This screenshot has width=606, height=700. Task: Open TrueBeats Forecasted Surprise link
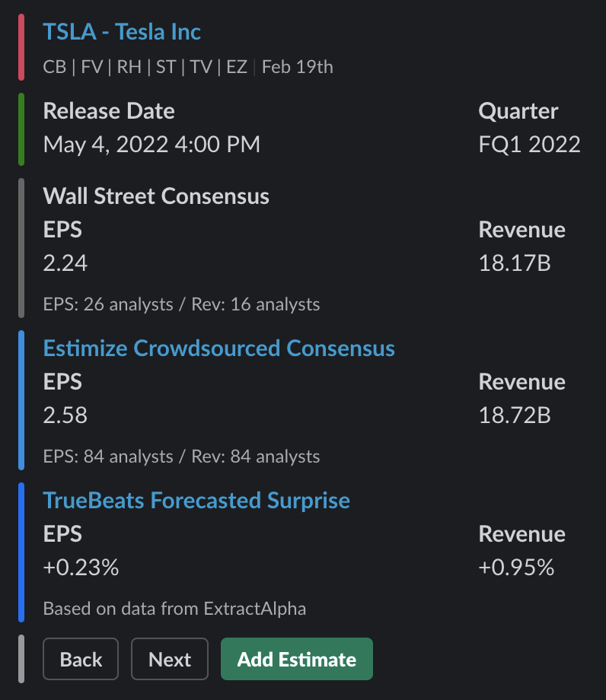point(196,501)
